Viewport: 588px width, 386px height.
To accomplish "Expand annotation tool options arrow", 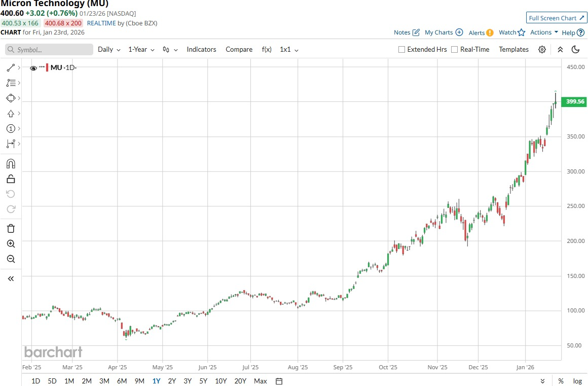I will pos(19,83).
